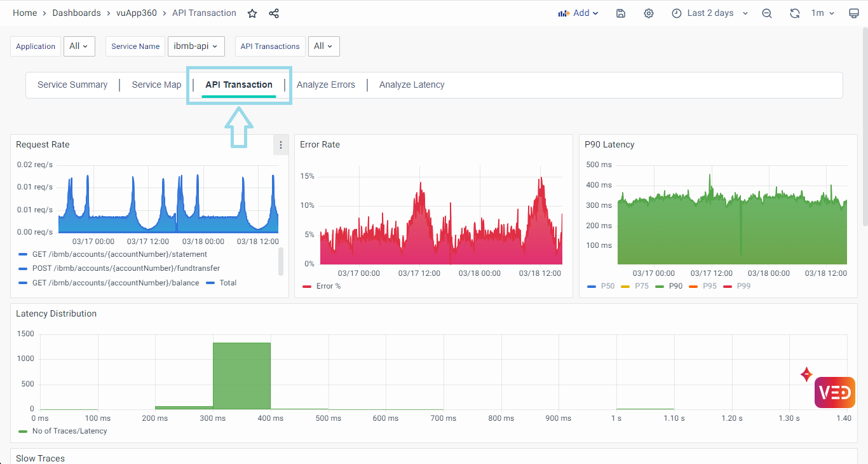Open dashboard settings gear icon
The height and width of the screenshot is (464, 868).
point(648,13)
